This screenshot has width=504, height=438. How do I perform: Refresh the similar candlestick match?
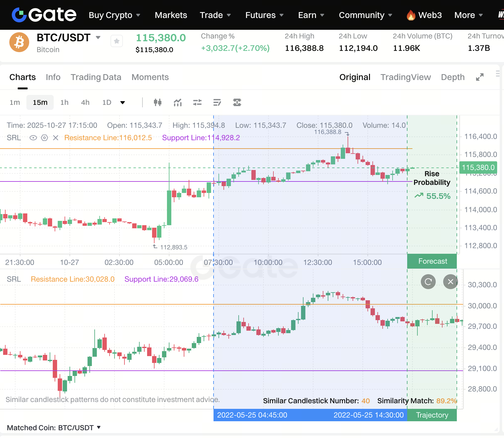(428, 282)
